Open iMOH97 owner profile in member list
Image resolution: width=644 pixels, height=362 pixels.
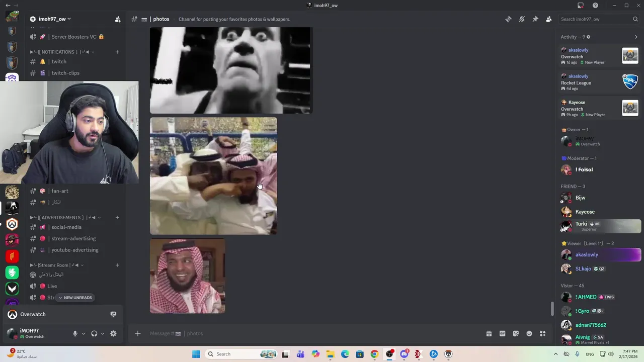pyautogui.click(x=599, y=141)
